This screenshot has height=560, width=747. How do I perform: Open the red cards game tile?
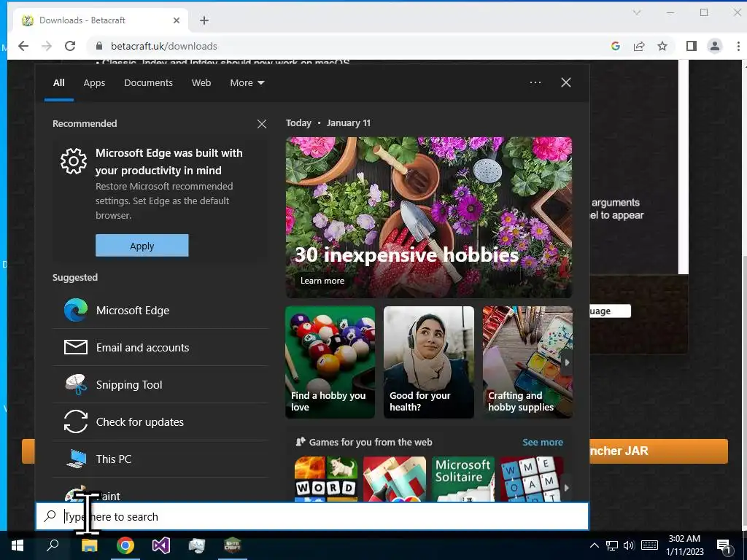tap(395, 479)
